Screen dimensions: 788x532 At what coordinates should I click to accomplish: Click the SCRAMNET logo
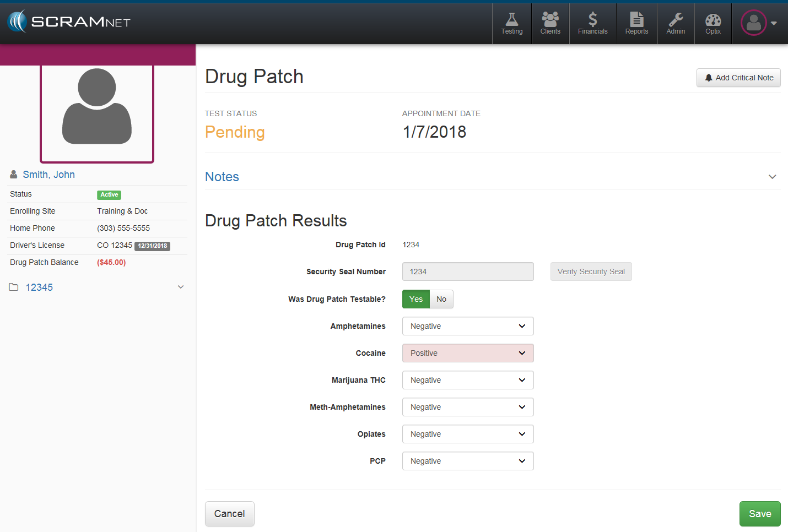coord(69,22)
